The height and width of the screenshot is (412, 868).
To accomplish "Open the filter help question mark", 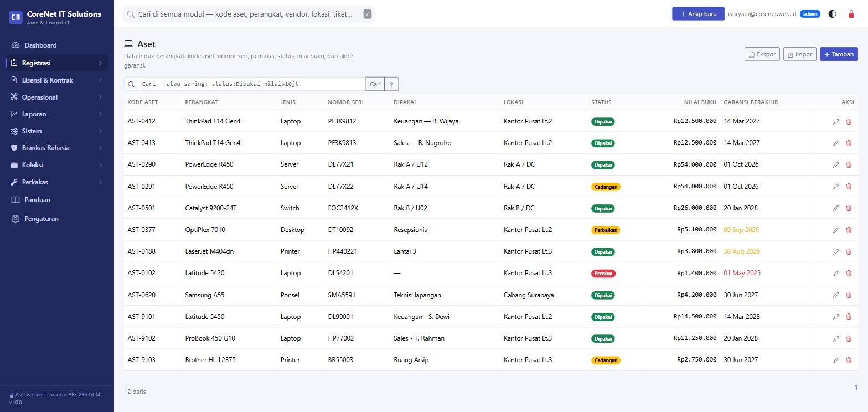I will coord(391,84).
